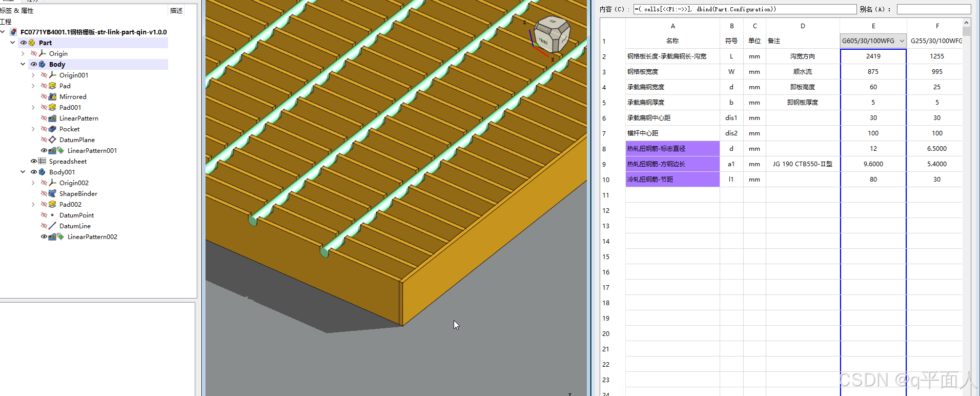
Task: Select the cell with value 9.6000
Action: 873,164
